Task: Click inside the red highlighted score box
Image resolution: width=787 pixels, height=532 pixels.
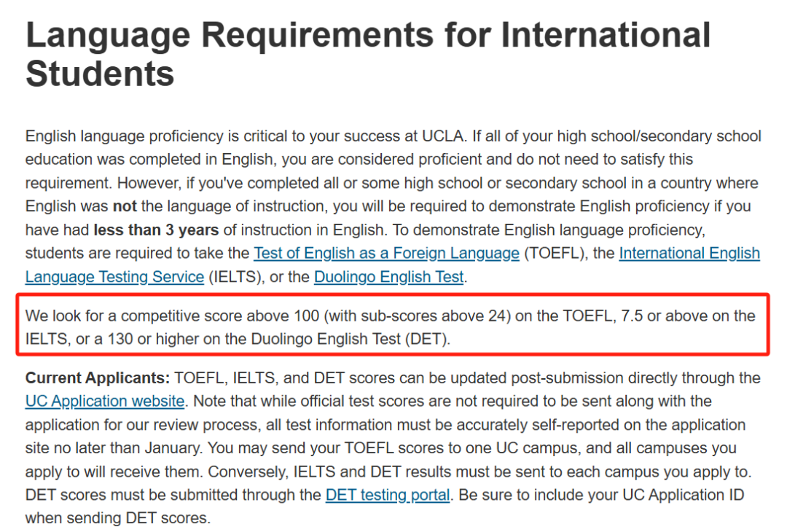Action: pyautogui.click(x=392, y=328)
